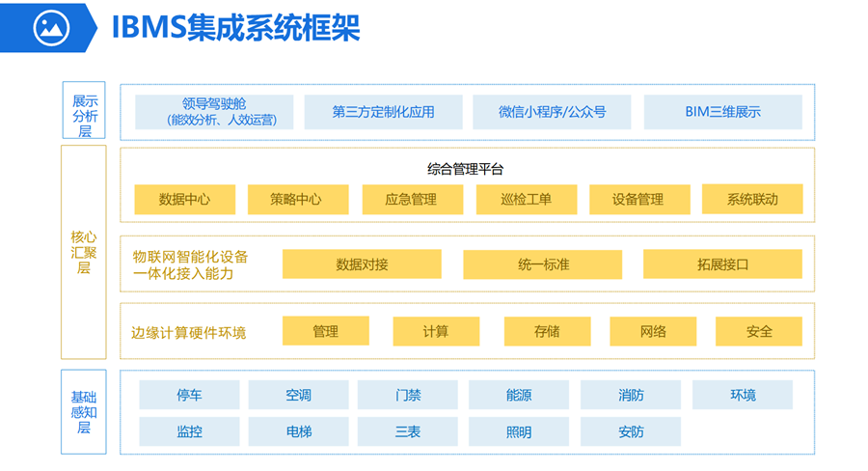
Task: Pick the 管理 block in edge computing row
Action: click(x=326, y=331)
